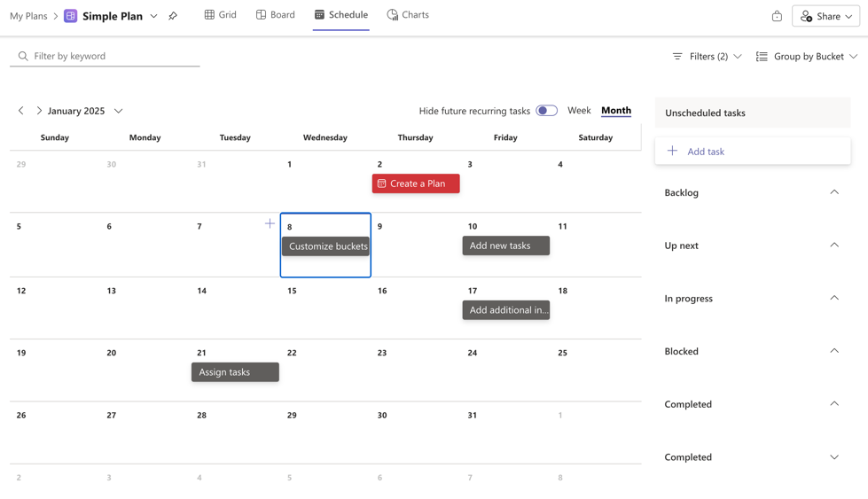868x499 pixels.
Task: Open the red Create a Plan task
Action: click(416, 183)
